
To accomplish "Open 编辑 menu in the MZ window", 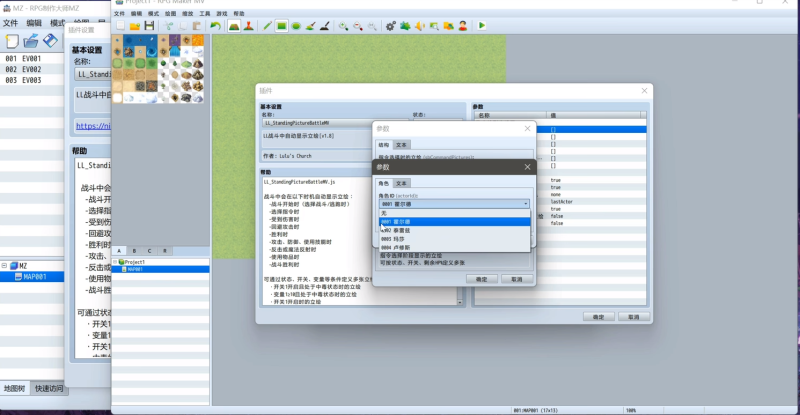I will [x=34, y=23].
